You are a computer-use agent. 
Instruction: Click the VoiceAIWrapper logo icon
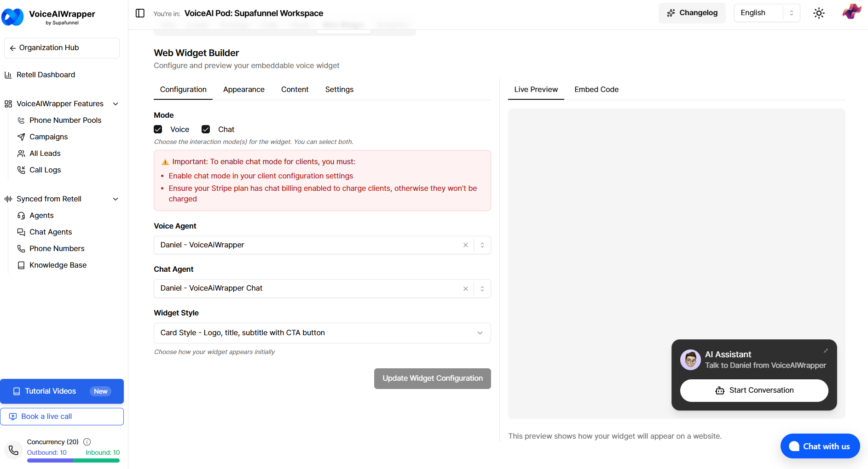pyautogui.click(x=12, y=17)
